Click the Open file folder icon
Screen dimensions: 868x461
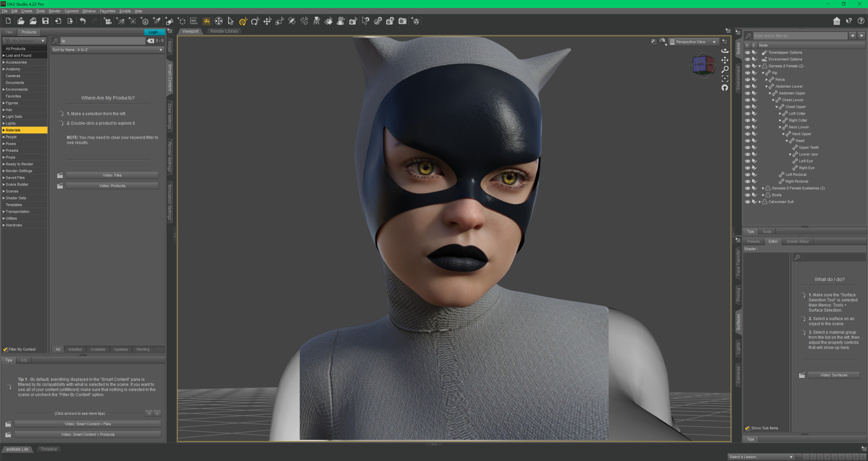21,21
